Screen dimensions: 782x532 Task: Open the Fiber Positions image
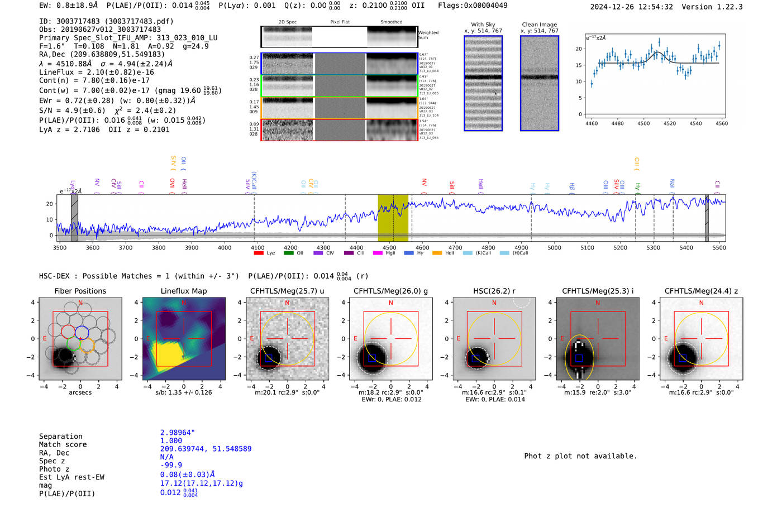click(x=80, y=339)
